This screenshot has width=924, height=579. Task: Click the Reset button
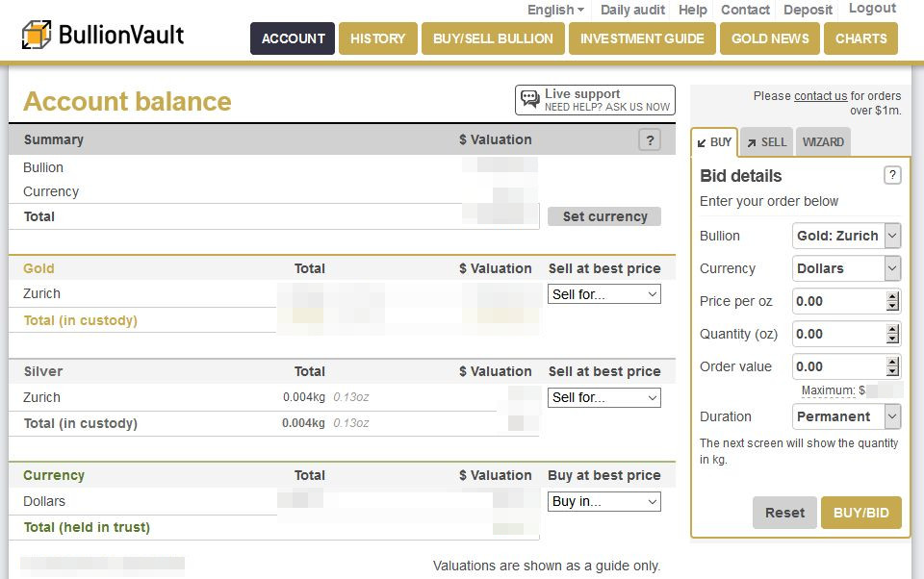[x=784, y=513]
